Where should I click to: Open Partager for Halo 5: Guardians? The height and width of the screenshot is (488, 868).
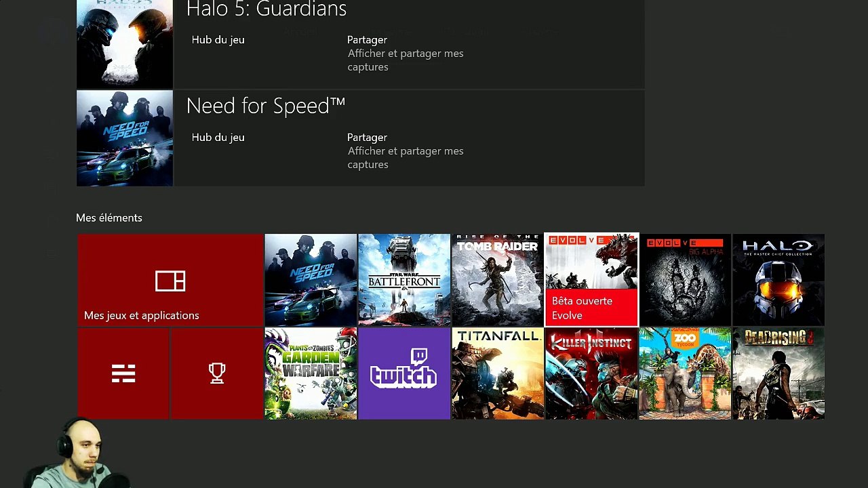406,54
